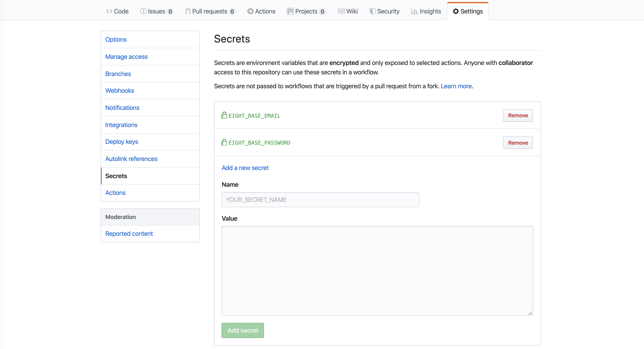This screenshot has width=644, height=349.
Task: Switch to the Settings tab
Action: pos(467,11)
